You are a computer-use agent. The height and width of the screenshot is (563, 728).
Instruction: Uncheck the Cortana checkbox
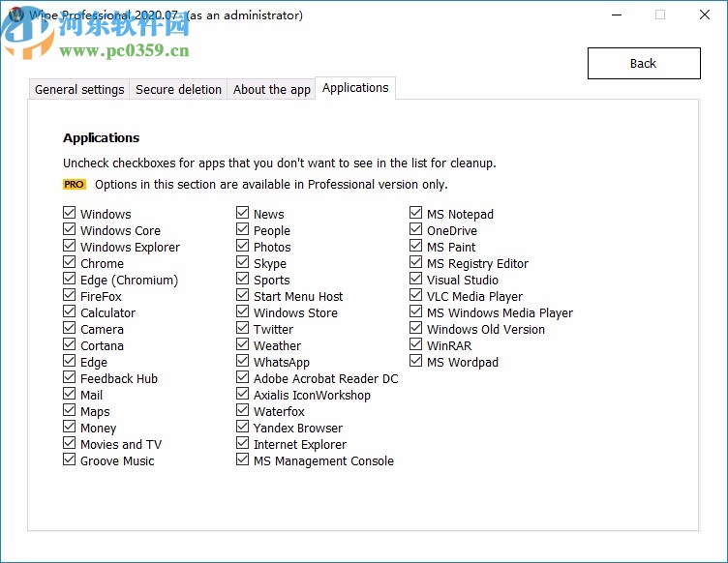69,344
